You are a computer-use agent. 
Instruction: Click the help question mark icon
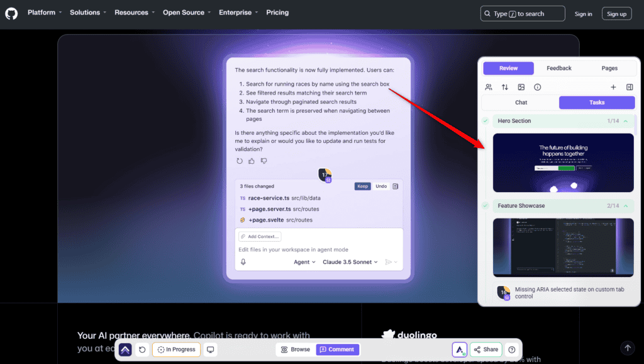click(x=512, y=350)
